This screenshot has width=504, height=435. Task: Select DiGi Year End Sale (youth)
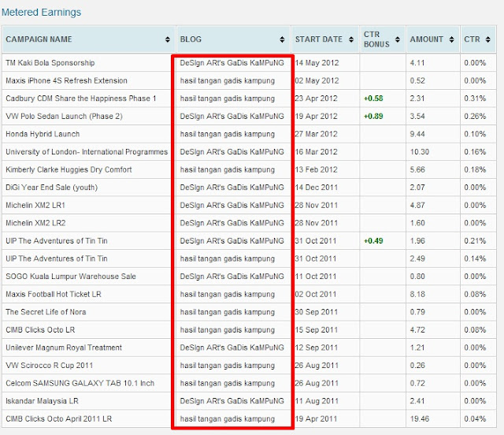[51, 188]
